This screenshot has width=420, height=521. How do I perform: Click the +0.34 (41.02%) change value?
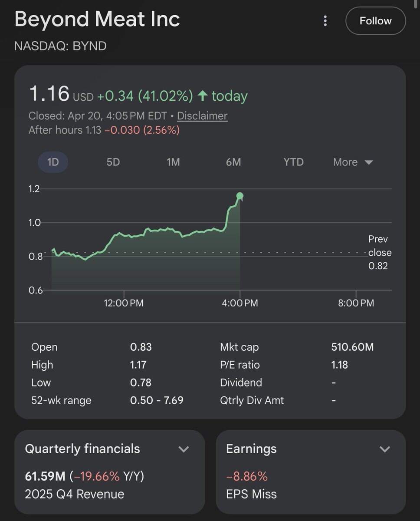(145, 96)
